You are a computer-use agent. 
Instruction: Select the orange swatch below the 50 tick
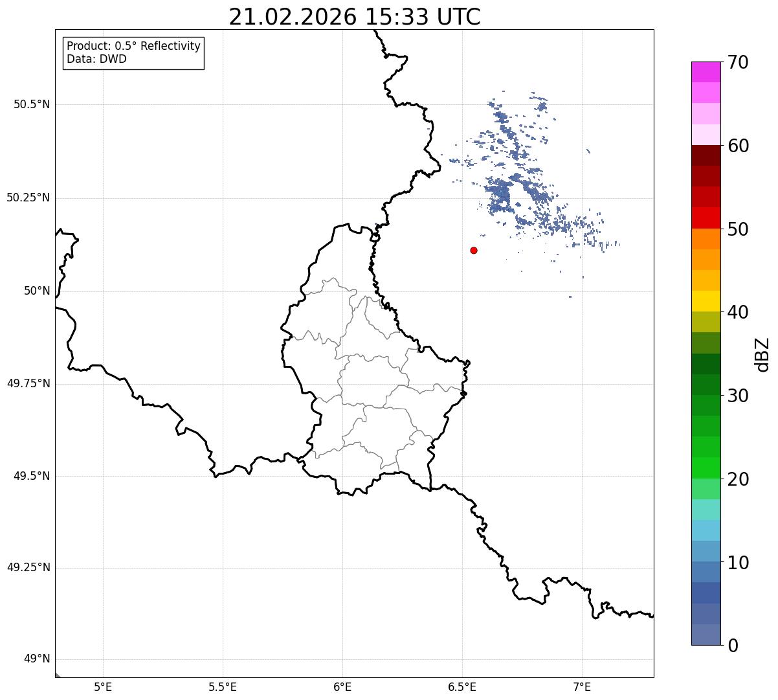[x=706, y=239]
